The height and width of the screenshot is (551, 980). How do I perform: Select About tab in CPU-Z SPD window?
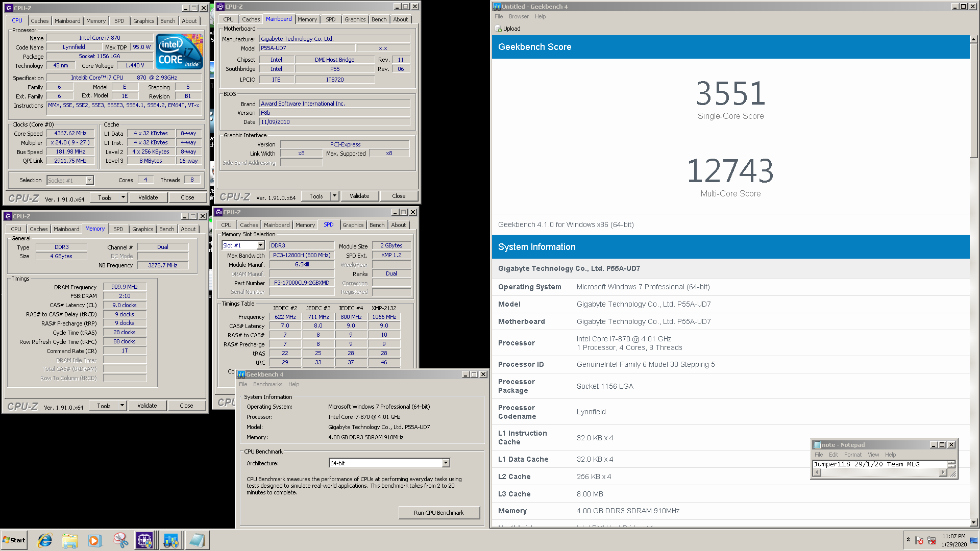pos(399,225)
